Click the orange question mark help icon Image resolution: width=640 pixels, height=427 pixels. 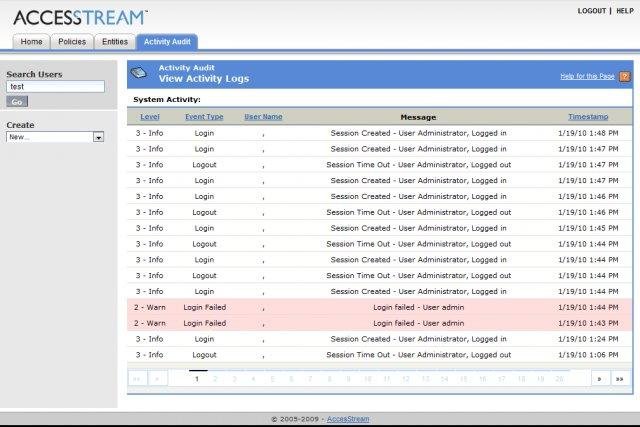coord(624,76)
